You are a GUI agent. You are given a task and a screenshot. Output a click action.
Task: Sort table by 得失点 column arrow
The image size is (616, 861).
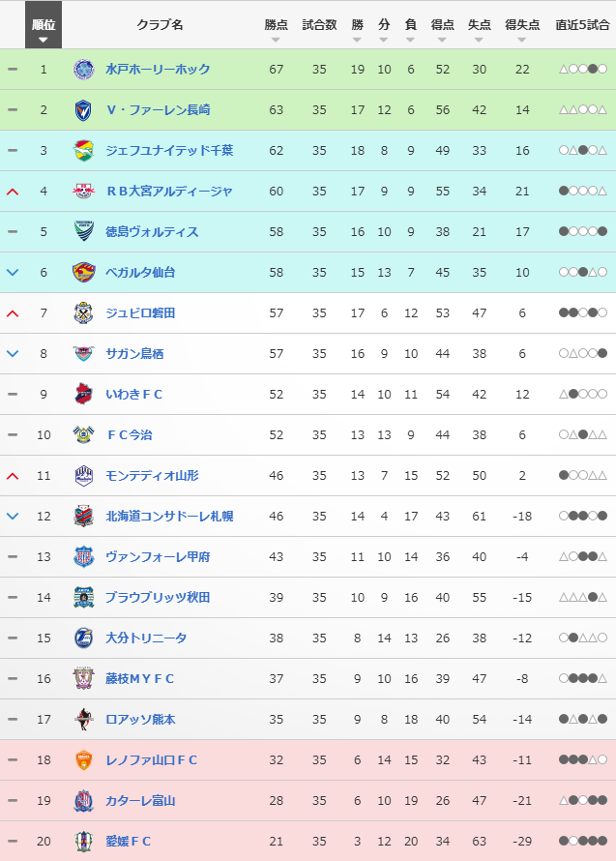coord(522,41)
